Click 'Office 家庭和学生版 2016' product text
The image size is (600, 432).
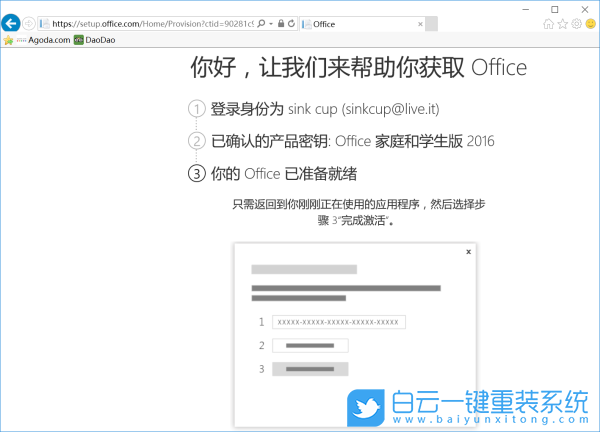[x=415, y=141]
